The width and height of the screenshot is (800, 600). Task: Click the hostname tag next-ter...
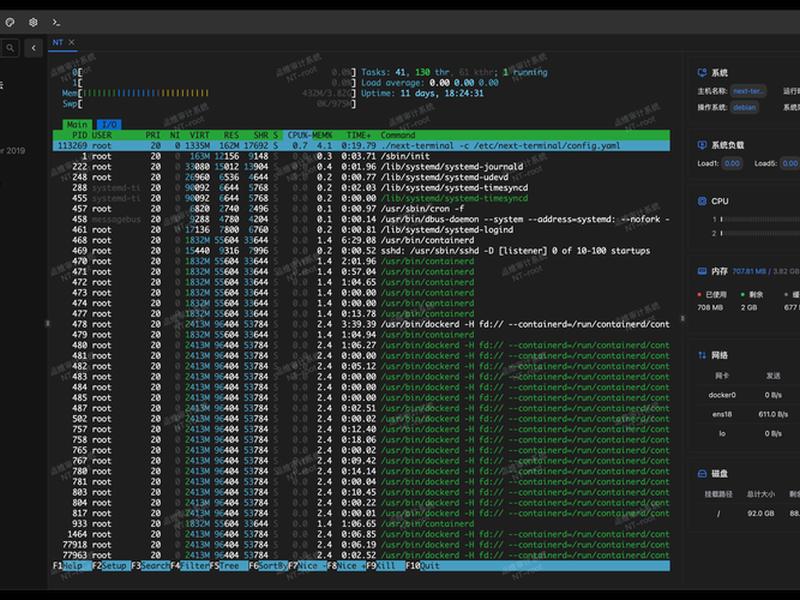[x=748, y=91]
